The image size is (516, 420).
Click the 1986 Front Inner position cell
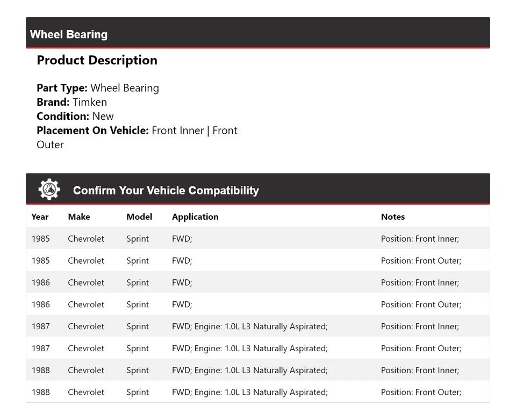click(420, 283)
